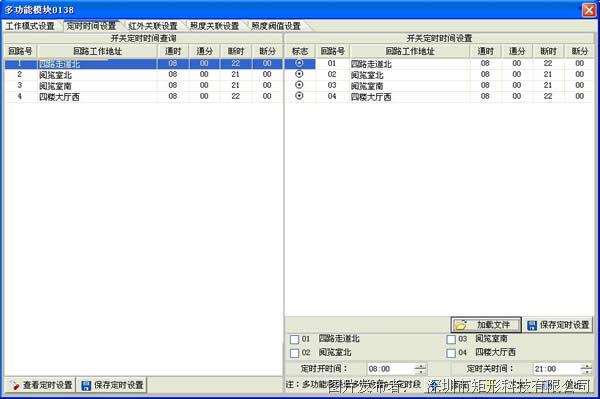Image resolution: width=600 pixels, height=399 pixels.
Task: Check the 01 四路走道北 checkbox
Action: click(294, 339)
